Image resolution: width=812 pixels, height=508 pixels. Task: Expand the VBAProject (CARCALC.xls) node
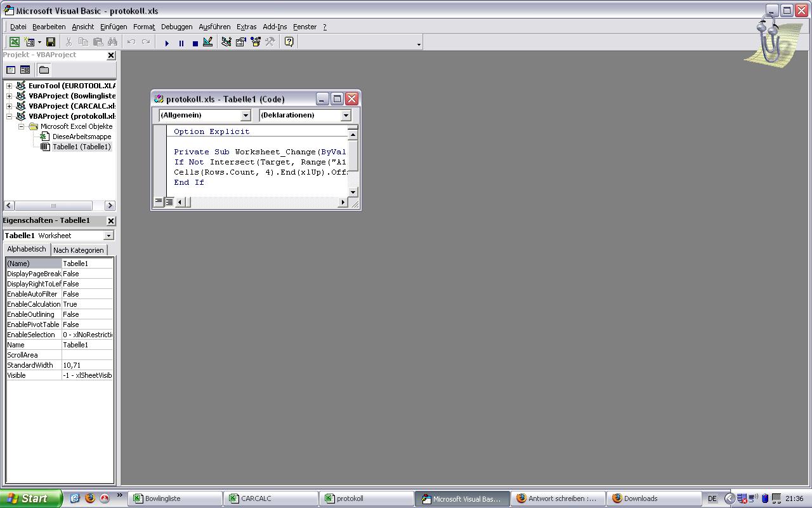click(x=10, y=106)
